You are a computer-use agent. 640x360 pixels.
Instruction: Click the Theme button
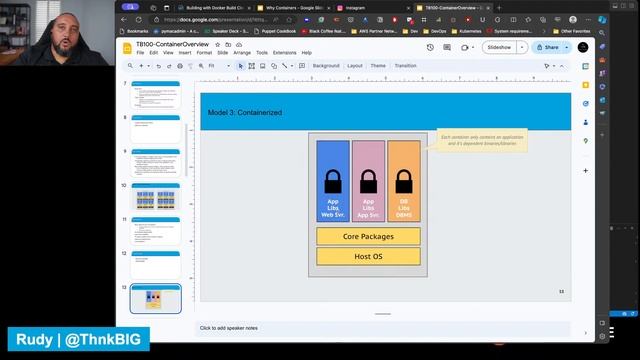(x=378, y=66)
